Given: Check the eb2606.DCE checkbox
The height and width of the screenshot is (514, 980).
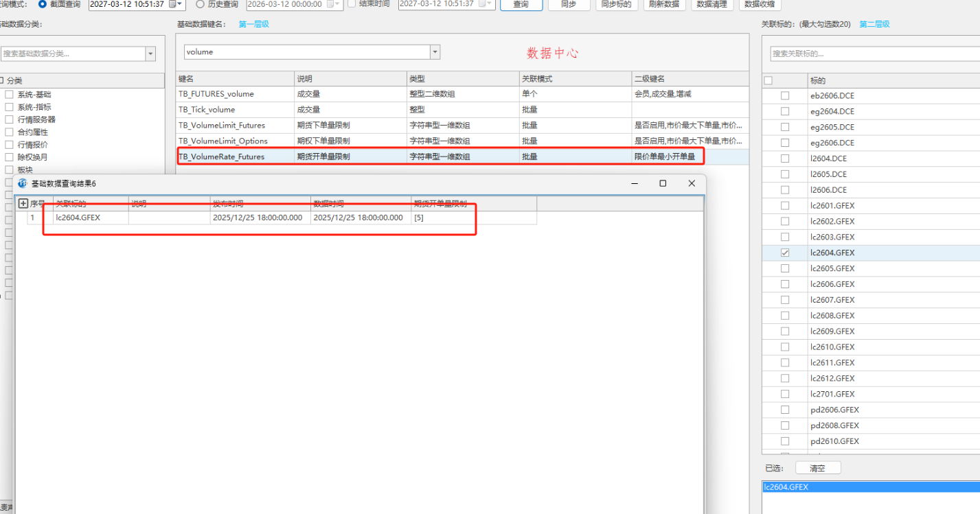Looking at the screenshot, I should 785,95.
